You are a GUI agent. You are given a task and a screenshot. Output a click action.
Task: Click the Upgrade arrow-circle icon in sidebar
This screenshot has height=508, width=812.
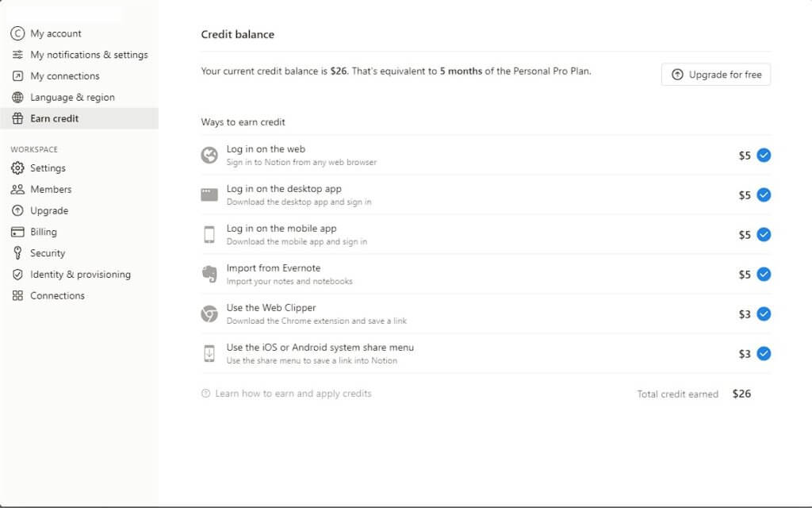(x=17, y=210)
